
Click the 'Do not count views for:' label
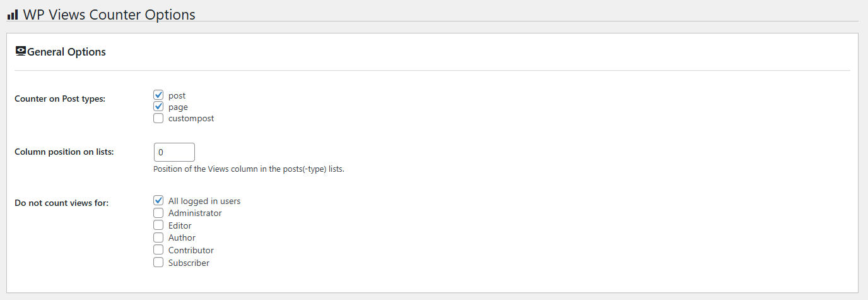61,203
